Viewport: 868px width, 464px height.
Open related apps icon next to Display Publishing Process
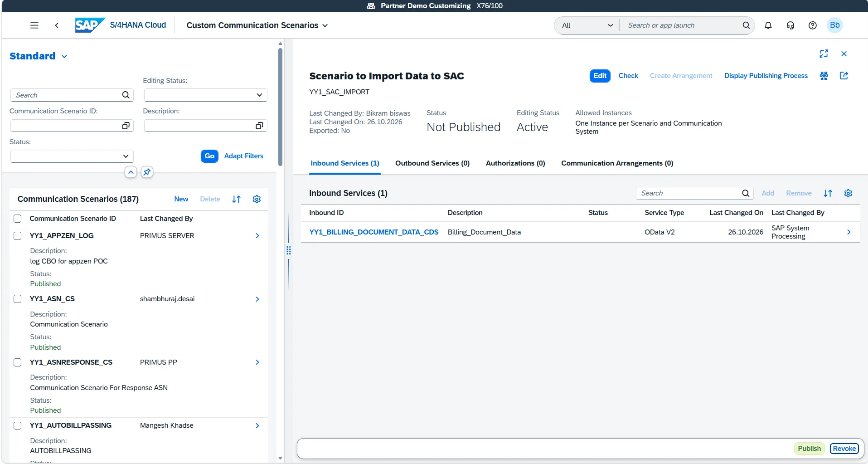[x=824, y=76]
